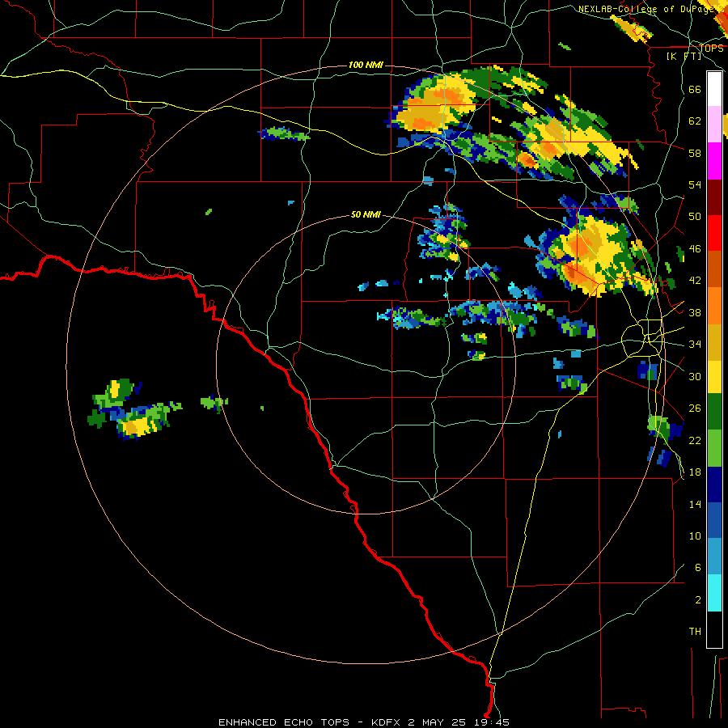Click the "30" value on the legend

click(695, 376)
